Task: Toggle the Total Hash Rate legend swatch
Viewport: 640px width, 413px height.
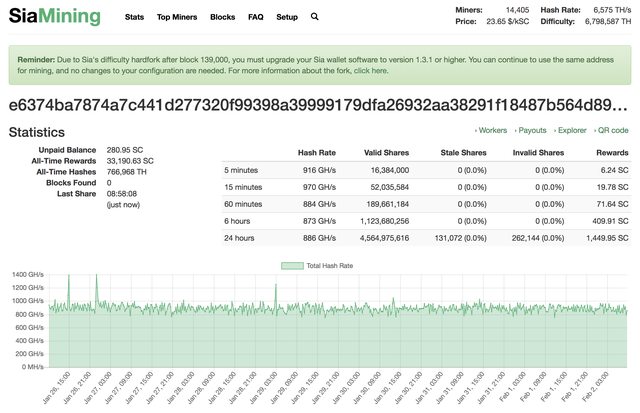Action: [292, 266]
